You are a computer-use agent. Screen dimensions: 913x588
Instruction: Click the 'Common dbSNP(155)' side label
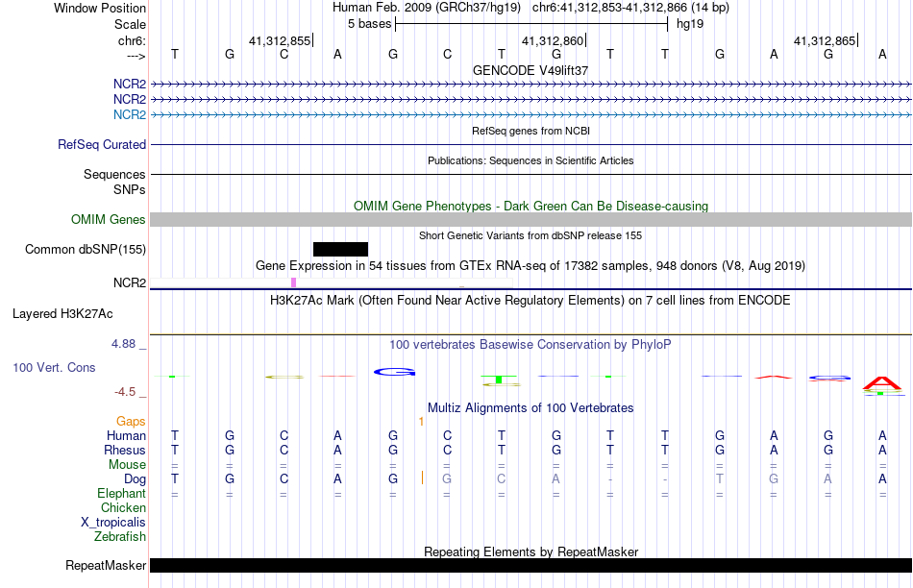coord(85,249)
